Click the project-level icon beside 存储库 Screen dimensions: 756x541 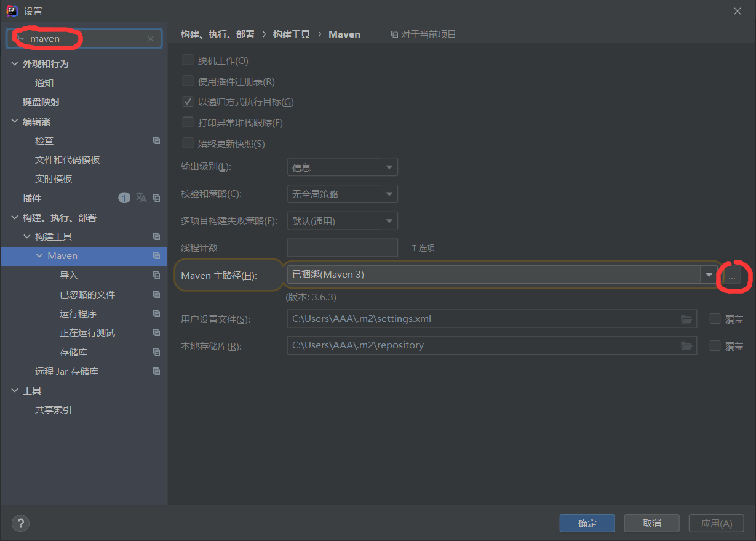point(156,352)
